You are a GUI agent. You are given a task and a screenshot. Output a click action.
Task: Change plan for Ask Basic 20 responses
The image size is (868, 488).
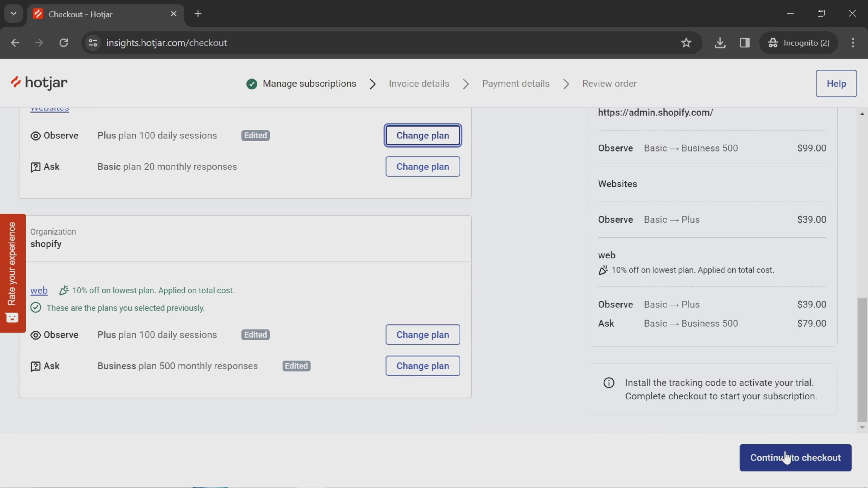pos(422,166)
